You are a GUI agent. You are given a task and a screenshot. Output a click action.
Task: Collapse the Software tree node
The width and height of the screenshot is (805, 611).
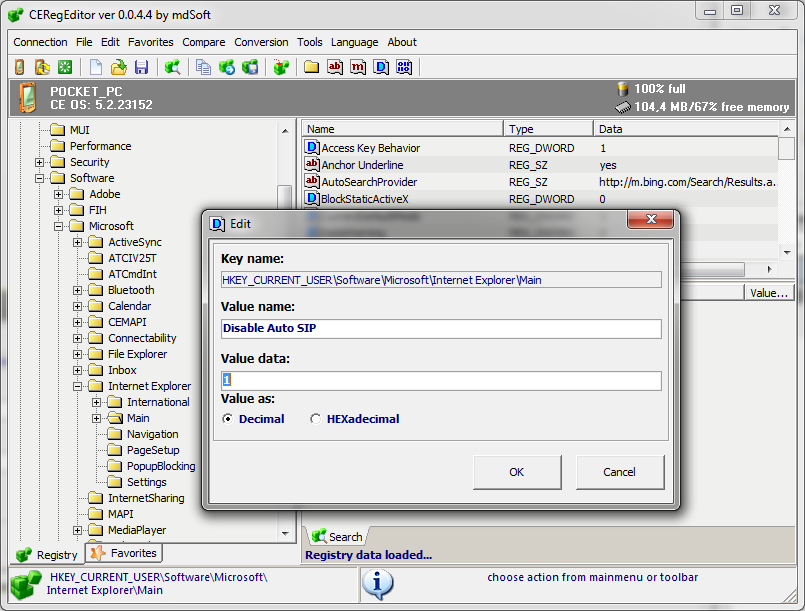point(40,178)
